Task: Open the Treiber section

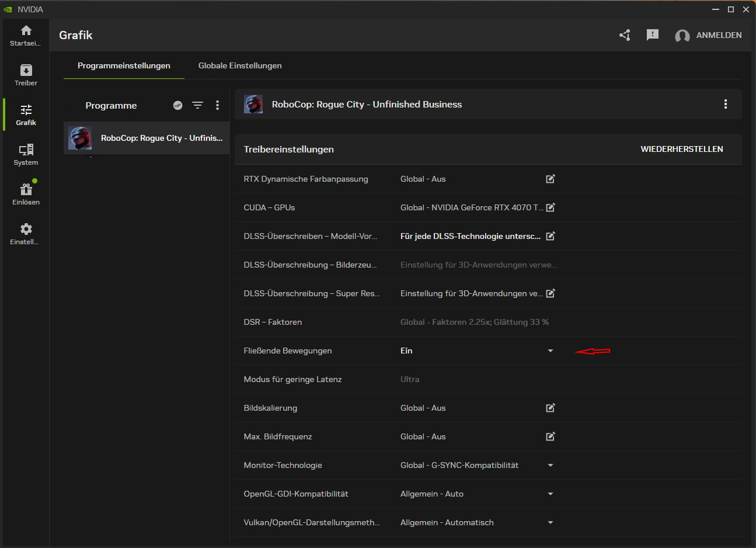Action: pyautogui.click(x=26, y=75)
